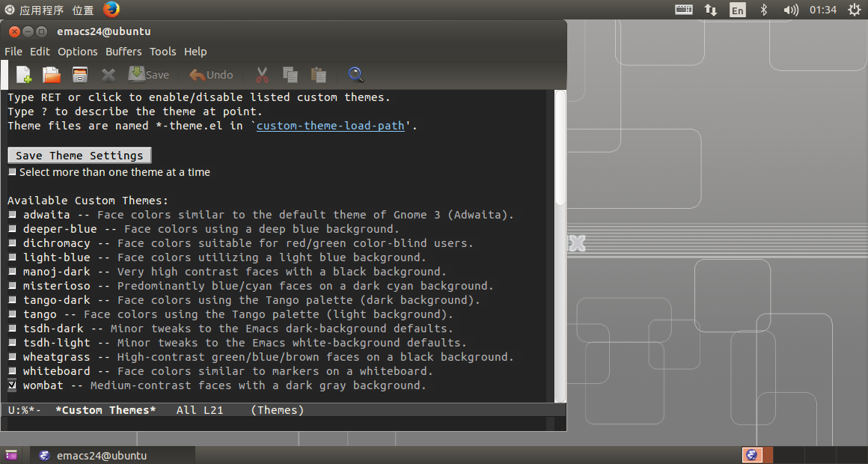Click the (Themes) mode indicator
Viewport: 868px width, 464px height.
pyautogui.click(x=278, y=410)
